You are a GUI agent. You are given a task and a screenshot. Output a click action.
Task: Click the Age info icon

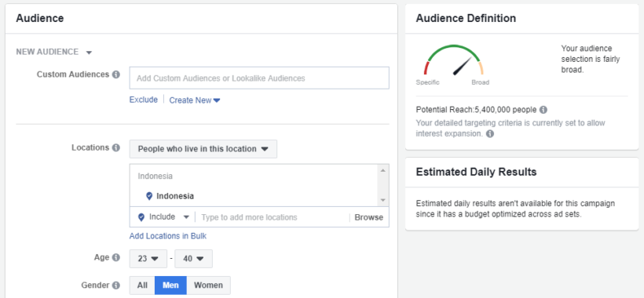pyautogui.click(x=116, y=257)
